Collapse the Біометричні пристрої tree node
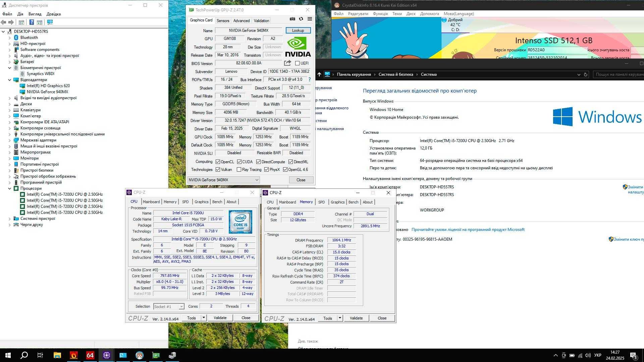This screenshot has width=644, height=362. coord(9,68)
